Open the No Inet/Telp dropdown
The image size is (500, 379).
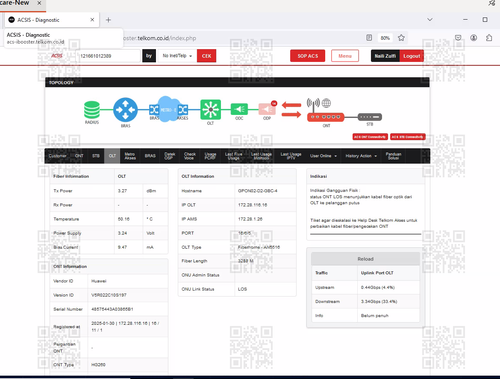coord(177,56)
